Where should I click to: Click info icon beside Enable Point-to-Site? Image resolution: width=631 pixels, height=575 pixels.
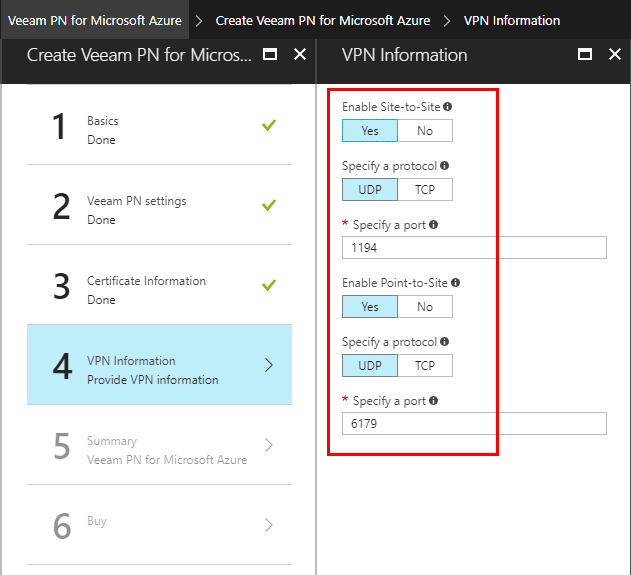tap(453, 283)
